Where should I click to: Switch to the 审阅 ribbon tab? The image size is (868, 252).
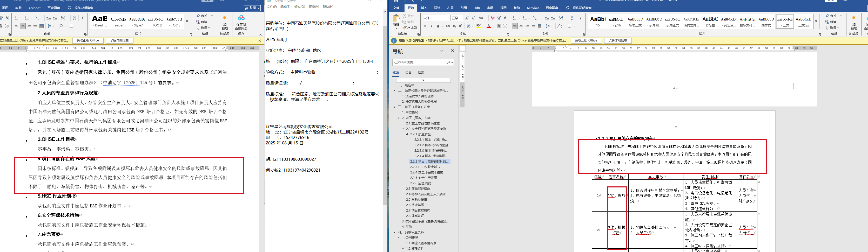490,8
